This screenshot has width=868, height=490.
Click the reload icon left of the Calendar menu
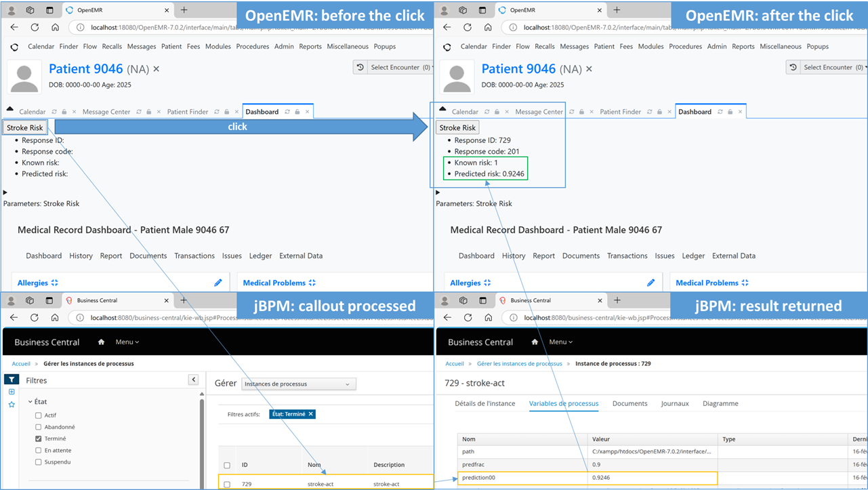(x=14, y=46)
